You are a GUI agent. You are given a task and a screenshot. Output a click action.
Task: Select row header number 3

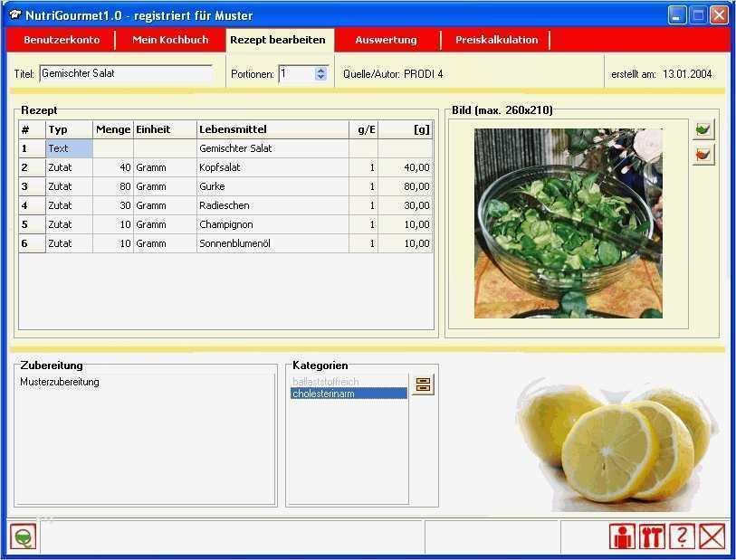coord(32,186)
